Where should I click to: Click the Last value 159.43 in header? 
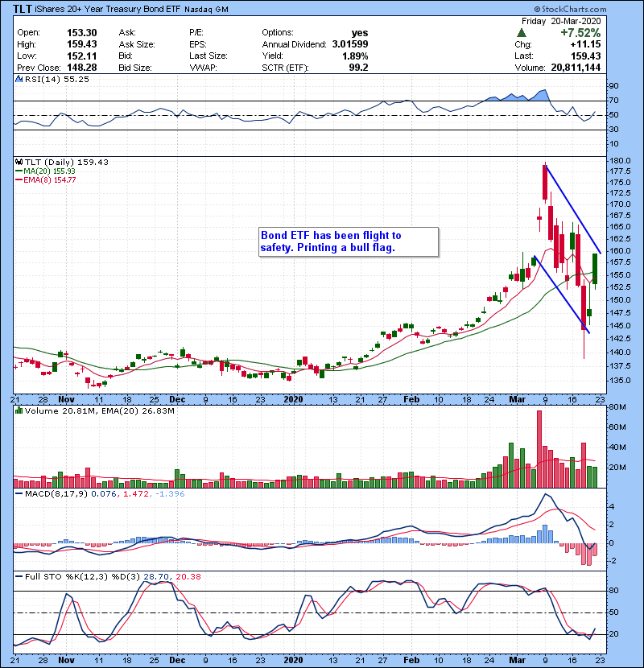tap(585, 56)
